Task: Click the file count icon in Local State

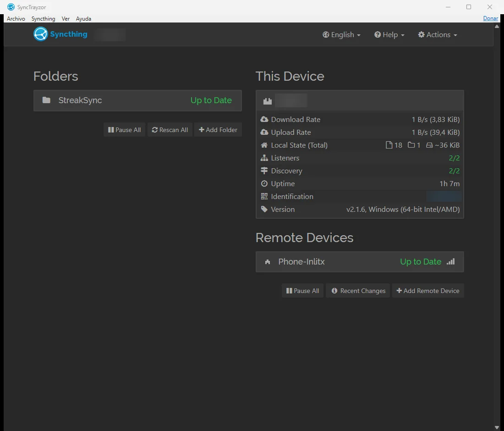Action: [x=389, y=145]
